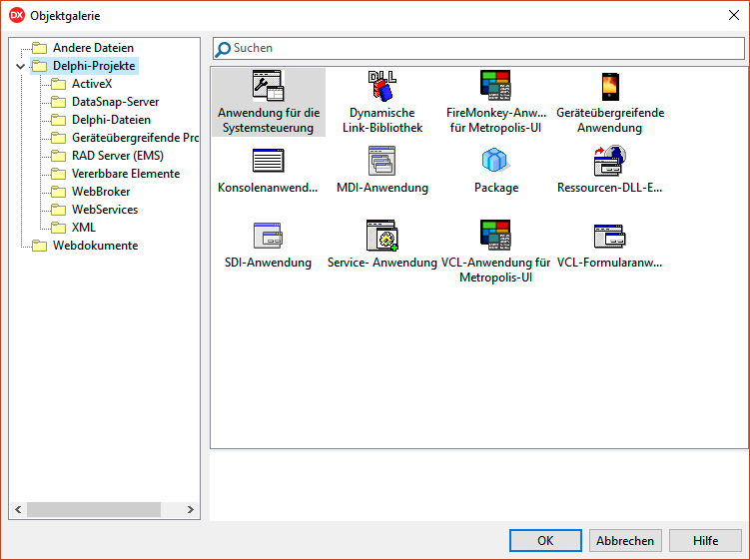Click the ActiveX folder icon
Viewport: 750px width, 560px height.
click(x=58, y=84)
